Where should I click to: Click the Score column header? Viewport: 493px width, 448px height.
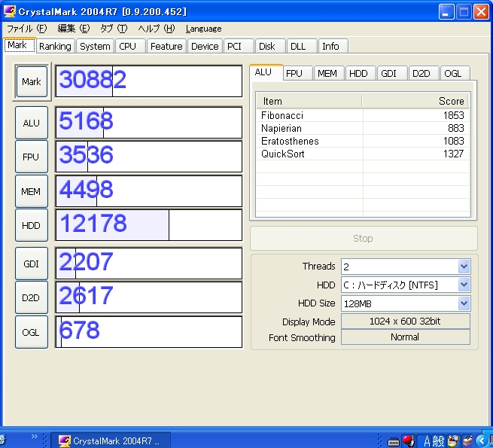point(415,101)
